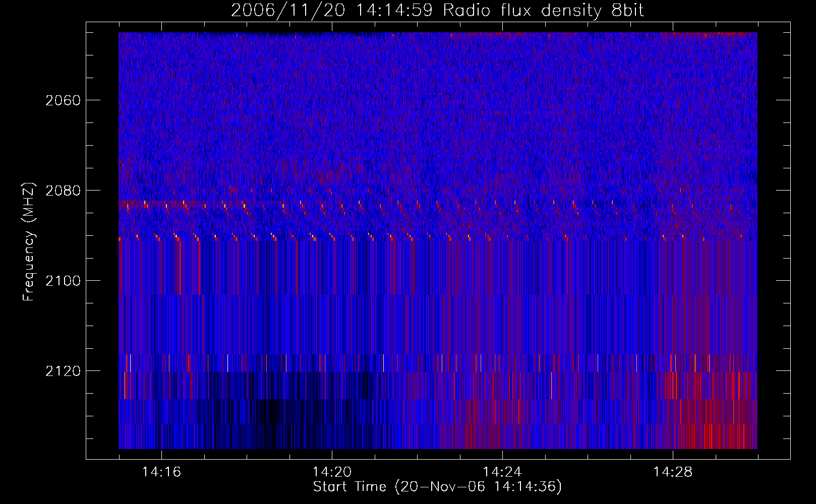Click the 14:24 time tick label

pos(502,472)
